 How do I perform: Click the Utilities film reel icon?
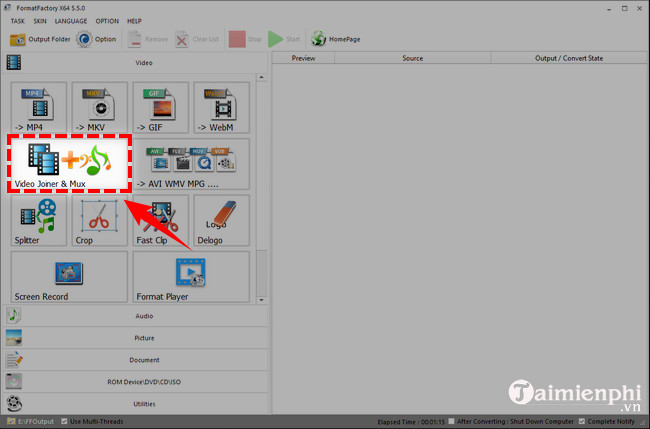click(x=14, y=403)
